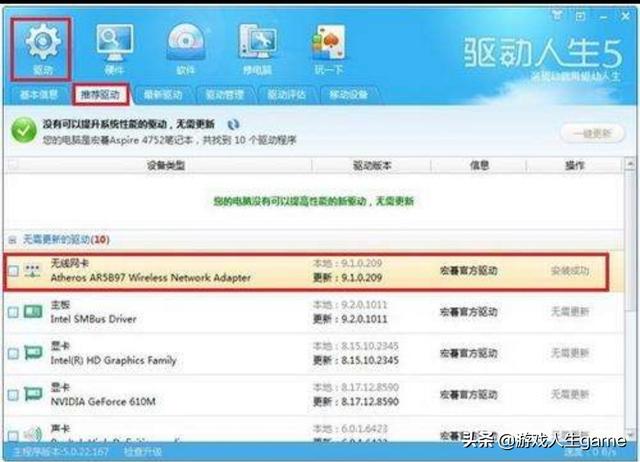Click version 更新: 8.17.12.8590 in NVIDIA row
The height and width of the screenshot is (462, 640).
[356, 402]
